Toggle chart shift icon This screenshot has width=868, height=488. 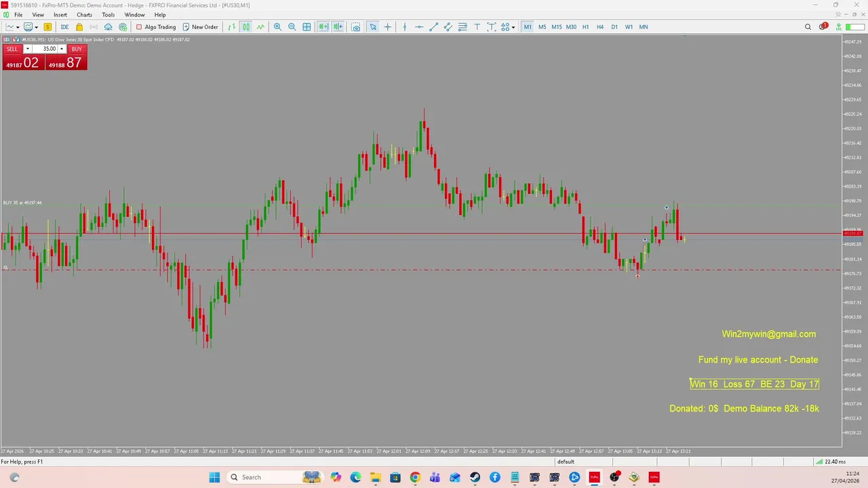[x=338, y=27]
